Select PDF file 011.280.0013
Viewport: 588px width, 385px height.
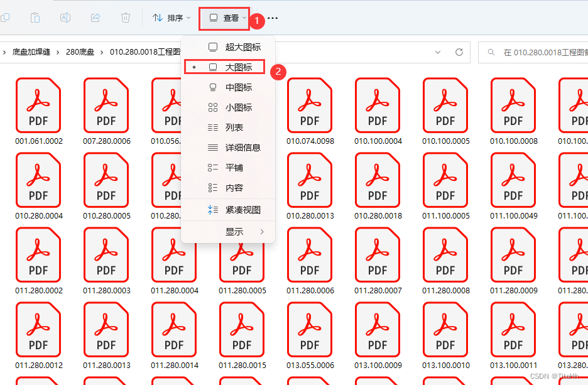pyautogui.click(x=107, y=335)
